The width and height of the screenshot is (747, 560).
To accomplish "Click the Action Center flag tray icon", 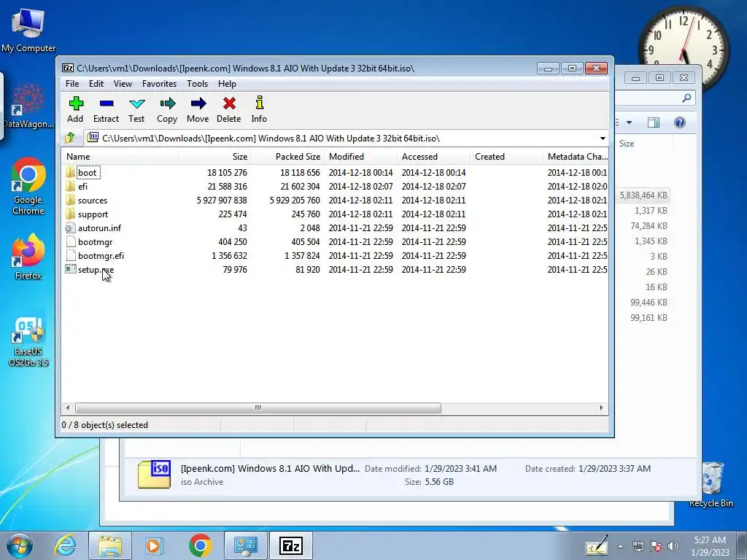I will click(656, 546).
